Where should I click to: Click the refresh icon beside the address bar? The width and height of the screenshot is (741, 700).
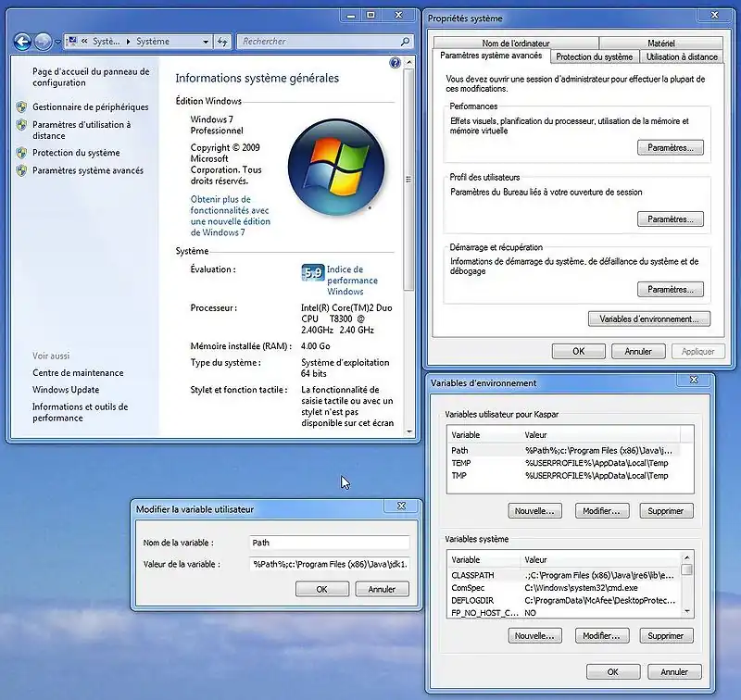[x=222, y=42]
